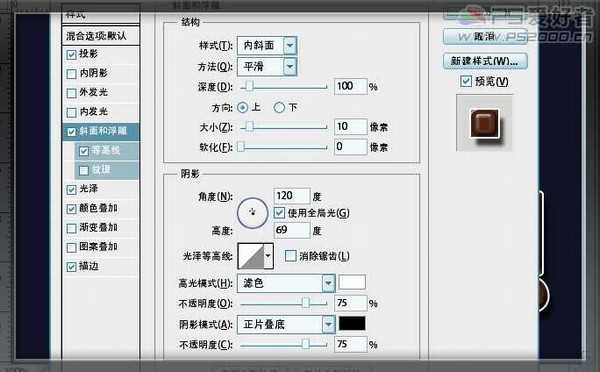Click the highlight 不透明度(O) slider
The width and height of the screenshot is (600, 372).
284,303
